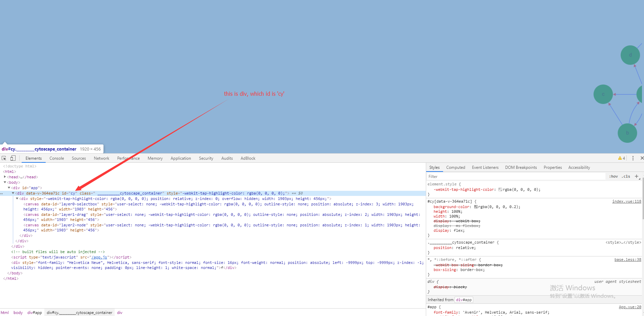
Task: Switch to the Network tab
Action: pos(101,158)
